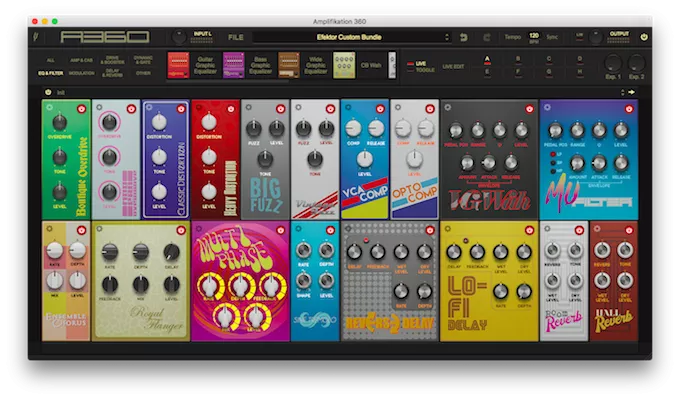Open the FILE menu
Screen dimensions: 680x400
[235, 37]
